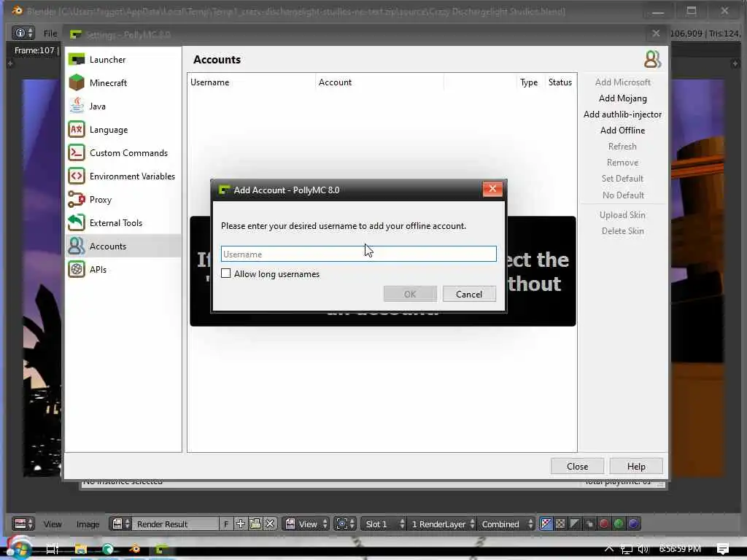747x560 pixels.
Task: Click the new image plus icon
Action: 241,524
